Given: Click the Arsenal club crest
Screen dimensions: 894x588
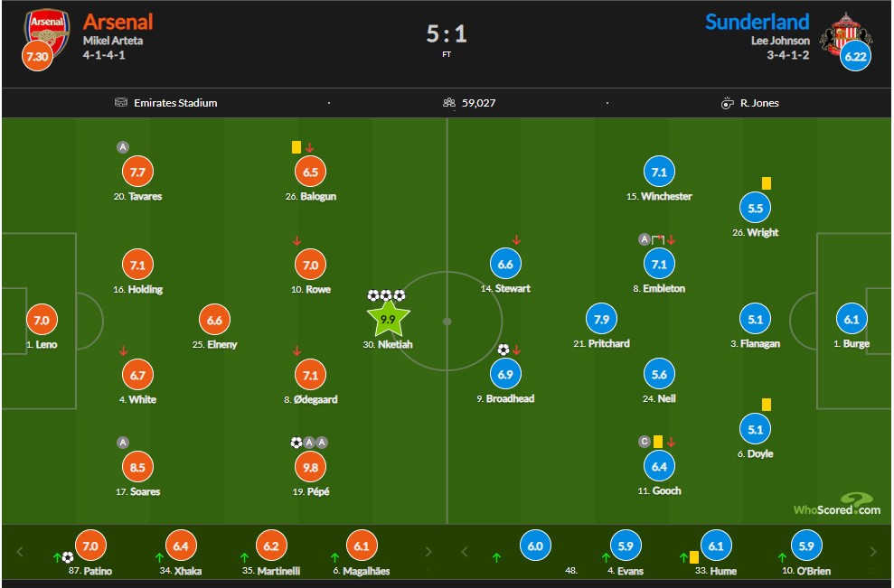Looking at the screenshot, I should coord(47,33).
